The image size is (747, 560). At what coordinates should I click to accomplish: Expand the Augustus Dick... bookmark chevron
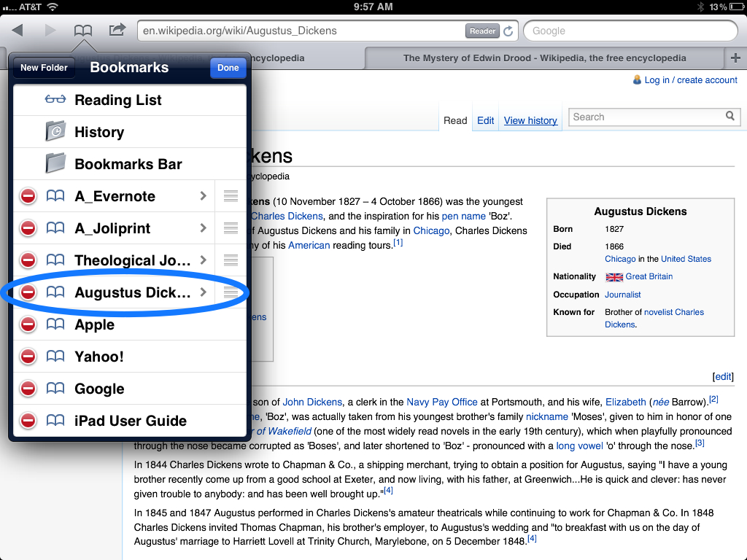(x=203, y=292)
